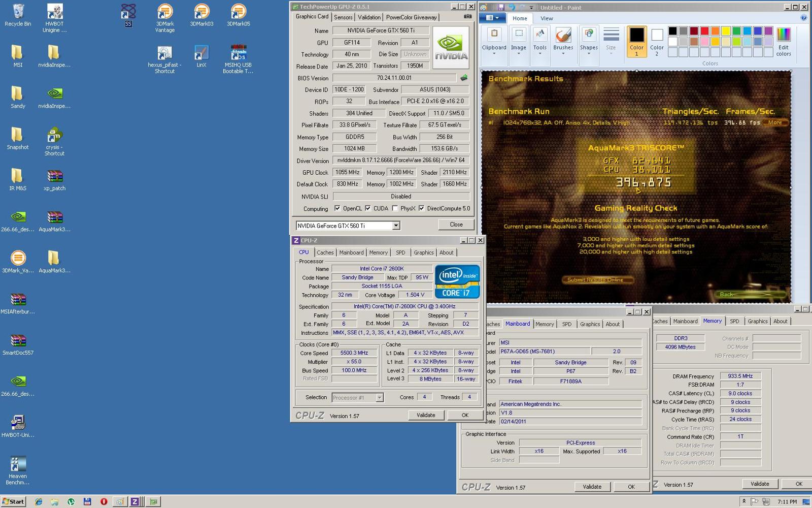This screenshot has height=508, width=812.
Task: Click the GPU-Z screenshot camera icon
Action: tap(467, 17)
